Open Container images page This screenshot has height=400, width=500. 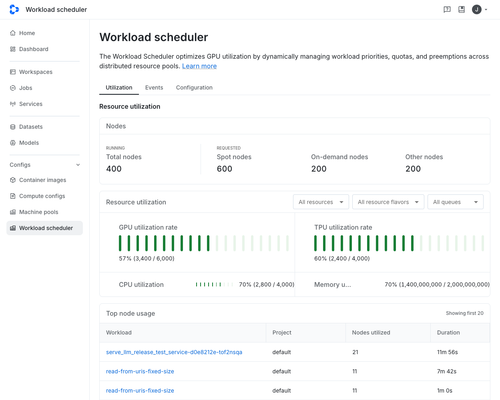click(x=42, y=180)
